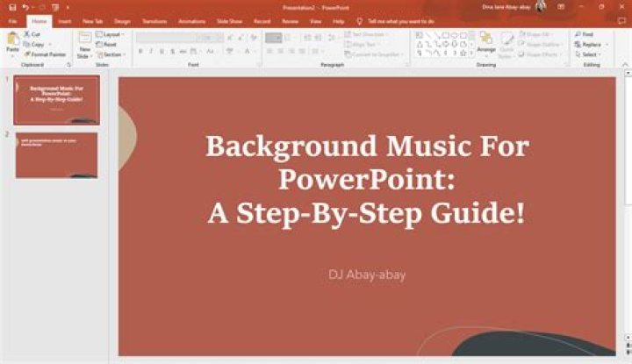Image resolution: width=632 pixels, height=364 pixels.
Task: Pick the star shape in shapes gallery
Action: pyautogui.click(x=463, y=53)
